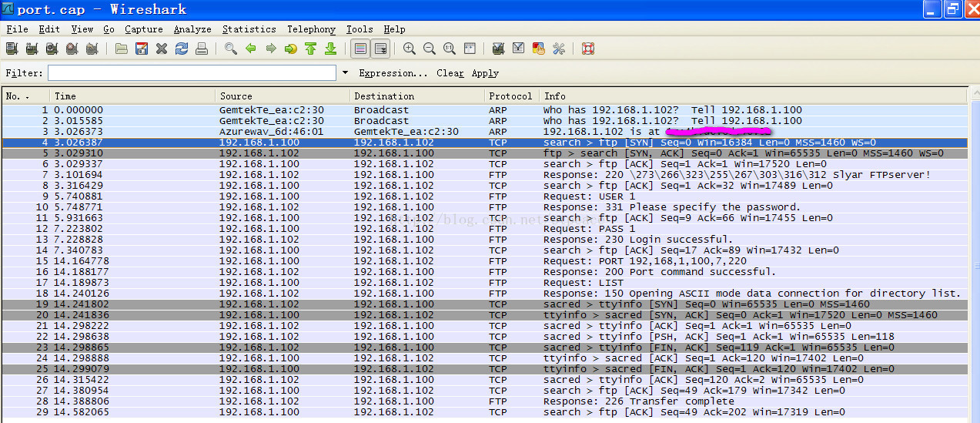980x423 pixels.
Task: Stop the running capture icon
Action: [72, 49]
